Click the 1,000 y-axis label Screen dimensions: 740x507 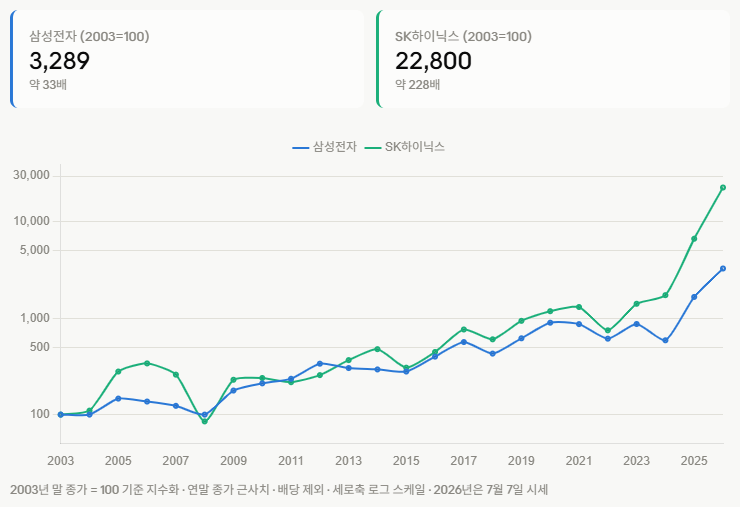tap(34, 318)
